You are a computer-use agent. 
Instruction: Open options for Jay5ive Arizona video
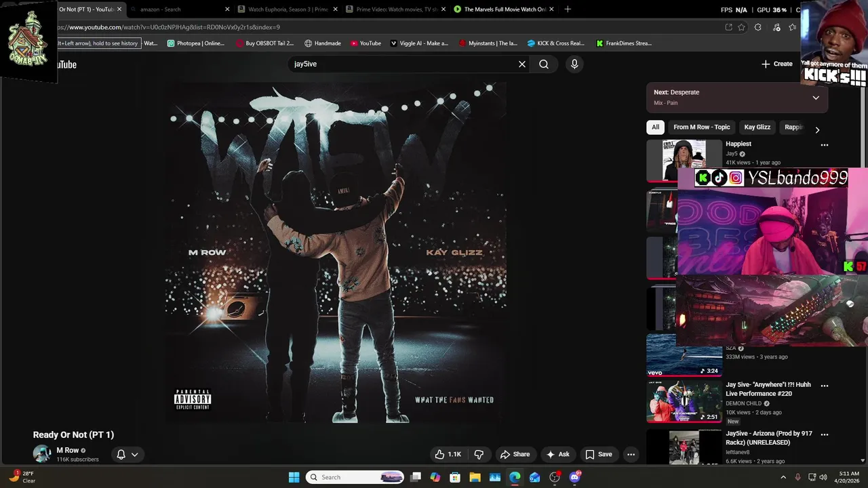tap(825, 434)
